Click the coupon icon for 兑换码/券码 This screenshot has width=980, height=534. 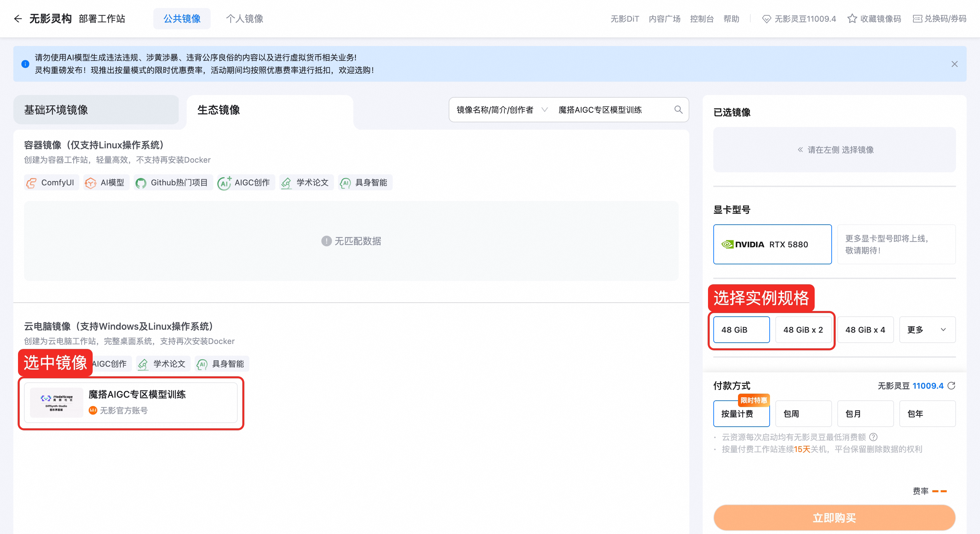tap(917, 19)
